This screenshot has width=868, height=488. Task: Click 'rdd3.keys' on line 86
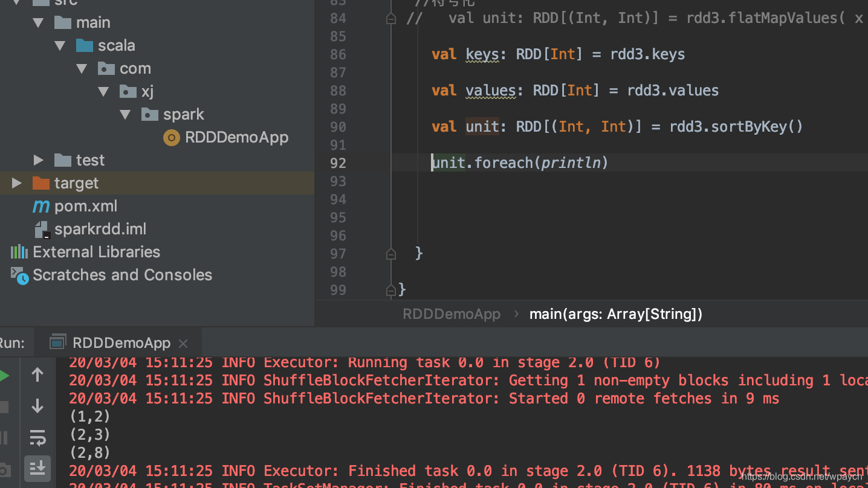tap(647, 54)
